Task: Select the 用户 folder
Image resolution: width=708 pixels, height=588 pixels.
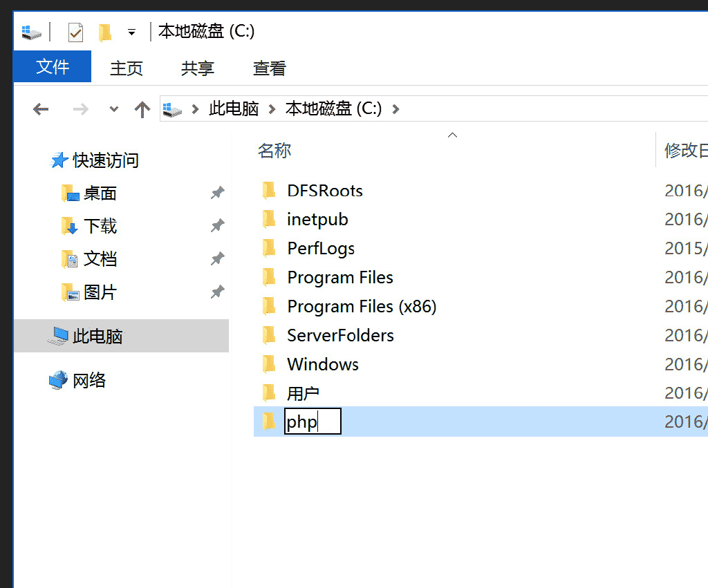Action: point(303,394)
